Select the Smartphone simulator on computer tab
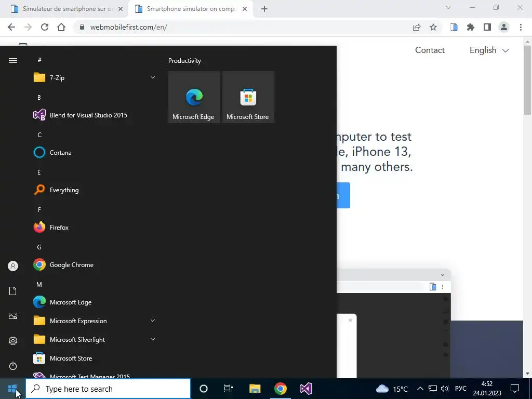 point(191,9)
